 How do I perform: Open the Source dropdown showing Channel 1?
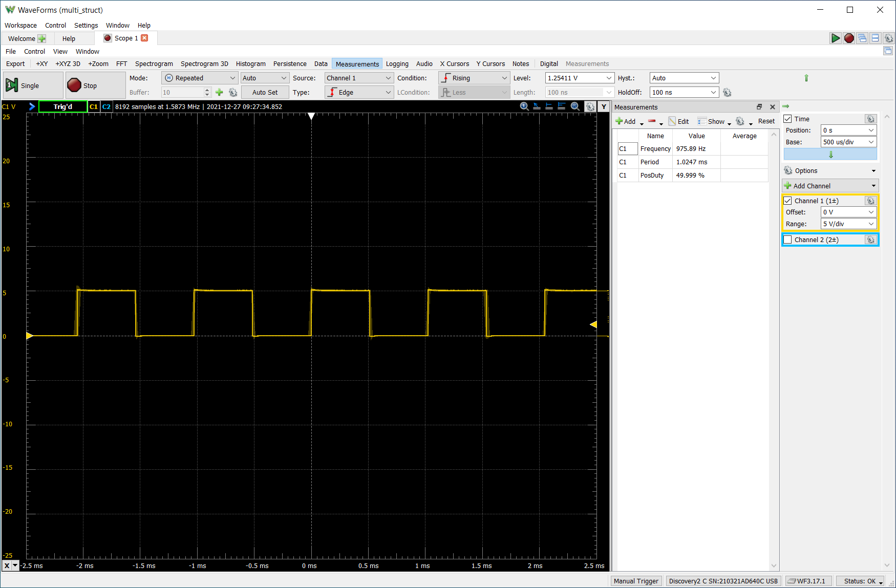[x=359, y=78]
